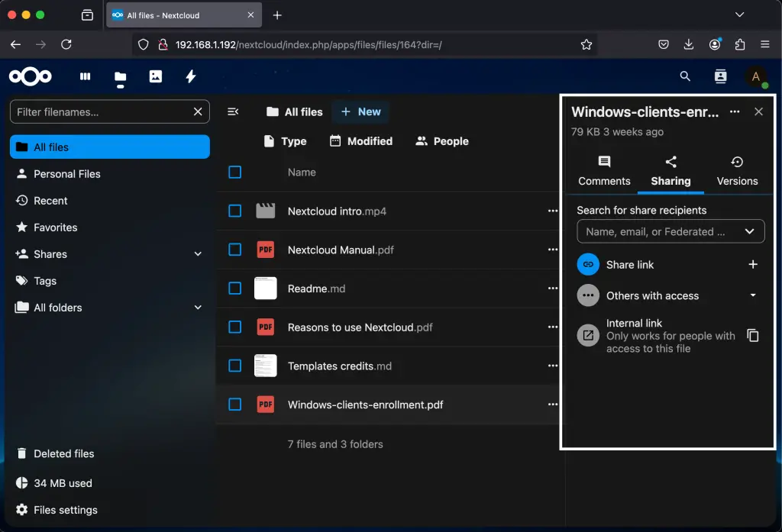Screen dimensions: 782x532
Task: Expand the Shares section in the sidebar
Action: pos(198,253)
